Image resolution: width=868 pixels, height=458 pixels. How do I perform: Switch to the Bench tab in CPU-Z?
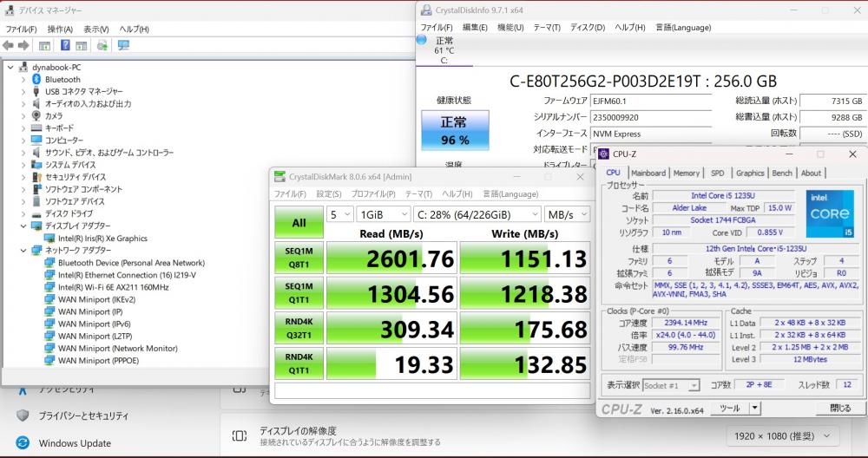pyautogui.click(x=782, y=173)
